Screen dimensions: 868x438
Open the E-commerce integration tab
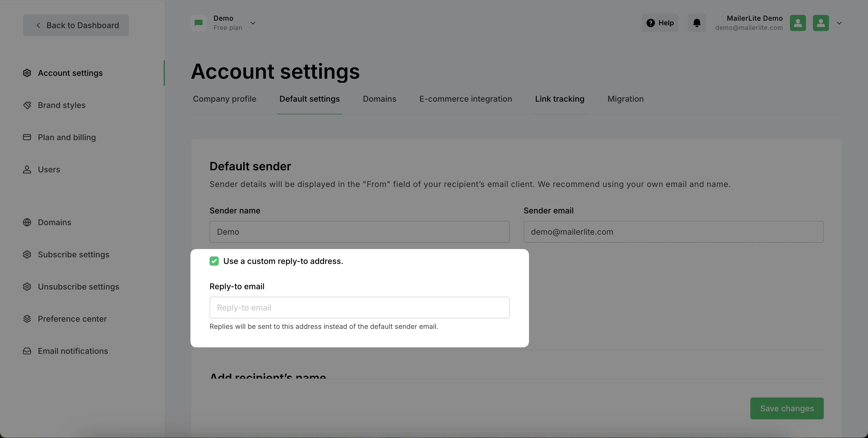pyautogui.click(x=466, y=99)
